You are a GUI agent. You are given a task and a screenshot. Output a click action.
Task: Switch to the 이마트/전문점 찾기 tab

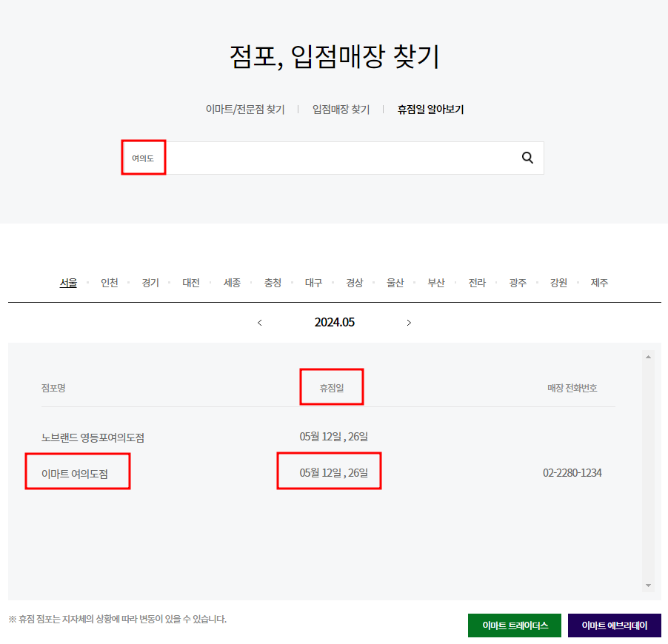[245, 108]
